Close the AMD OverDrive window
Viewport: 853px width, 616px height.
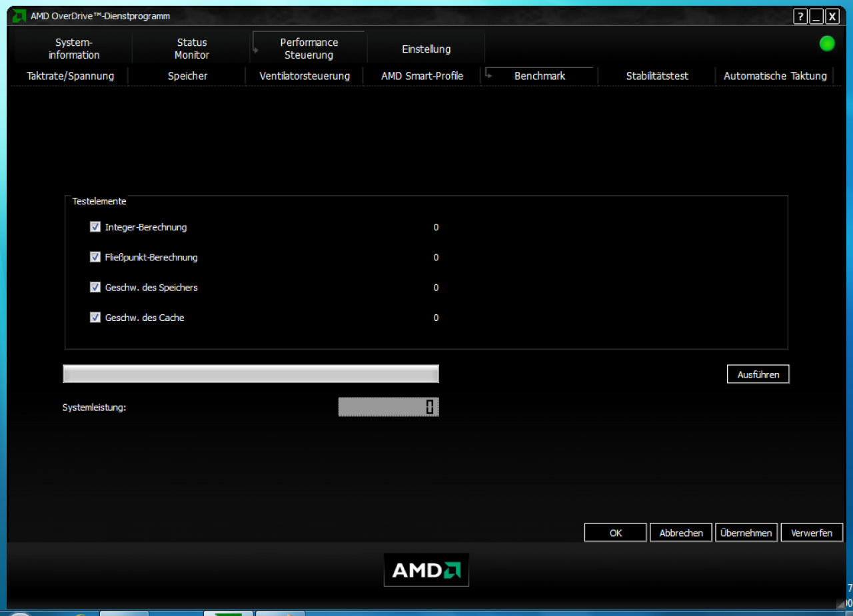pos(832,17)
